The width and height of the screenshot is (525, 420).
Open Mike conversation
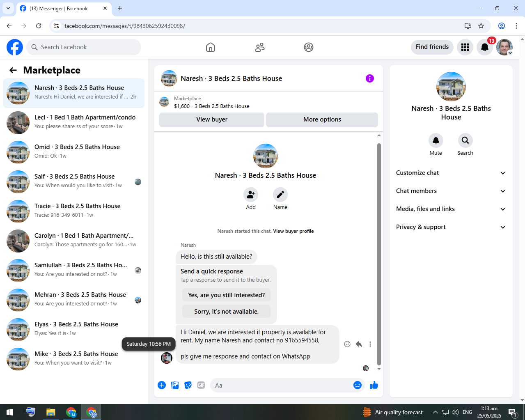74,359
